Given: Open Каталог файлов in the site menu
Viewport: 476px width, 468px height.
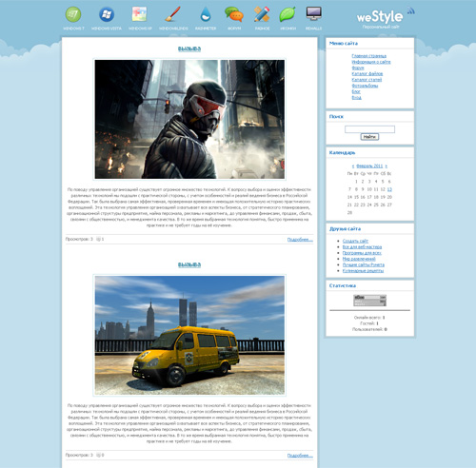Looking at the screenshot, I should [x=367, y=73].
